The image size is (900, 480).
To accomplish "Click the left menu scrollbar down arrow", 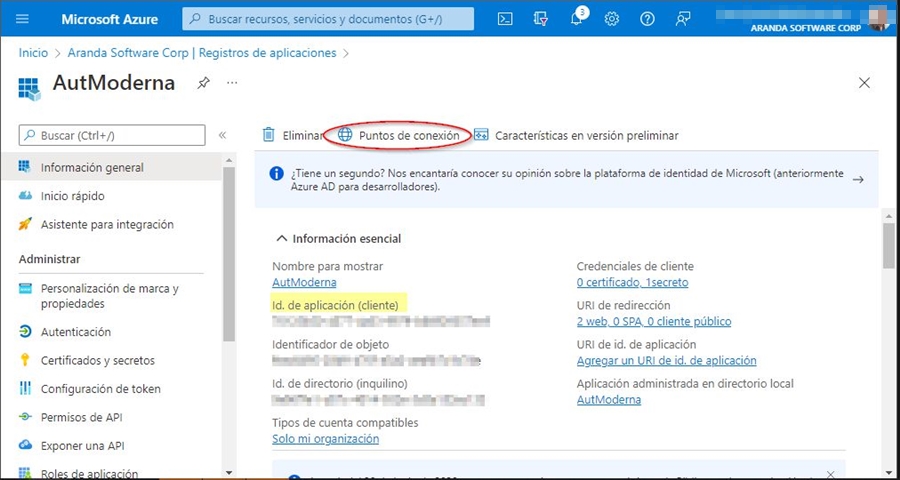I will pyautogui.click(x=229, y=473).
